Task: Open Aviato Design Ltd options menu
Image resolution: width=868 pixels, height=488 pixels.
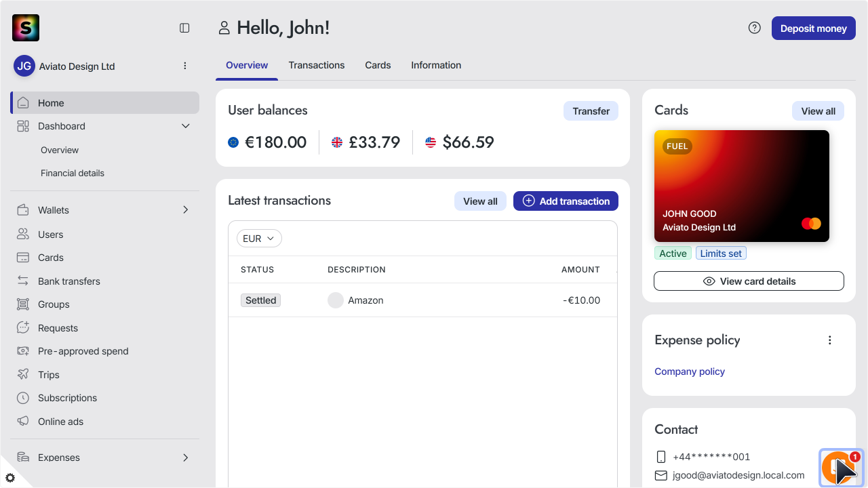Action: click(x=185, y=66)
